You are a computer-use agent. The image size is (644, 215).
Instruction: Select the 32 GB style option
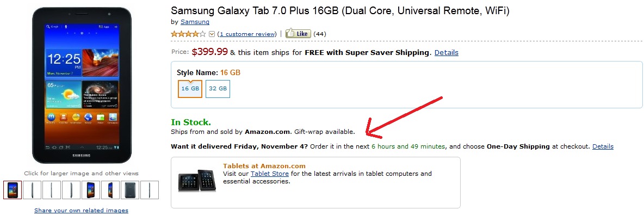pyautogui.click(x=218, y=88)
